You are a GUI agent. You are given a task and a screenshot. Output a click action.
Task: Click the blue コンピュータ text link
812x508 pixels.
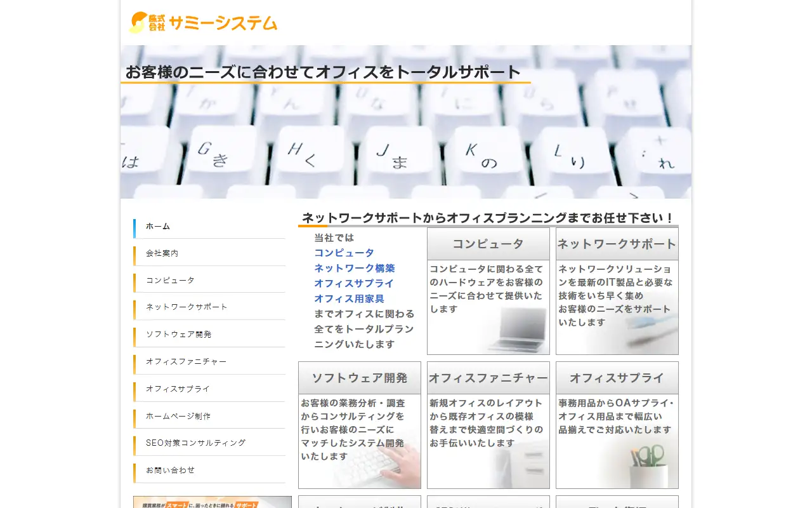coord(344,253)
